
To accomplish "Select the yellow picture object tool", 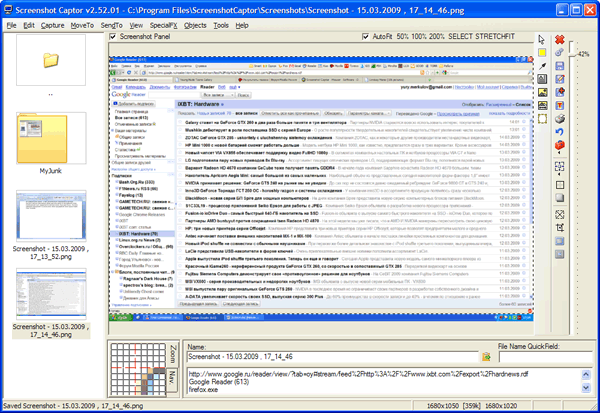I will point(542,92).
